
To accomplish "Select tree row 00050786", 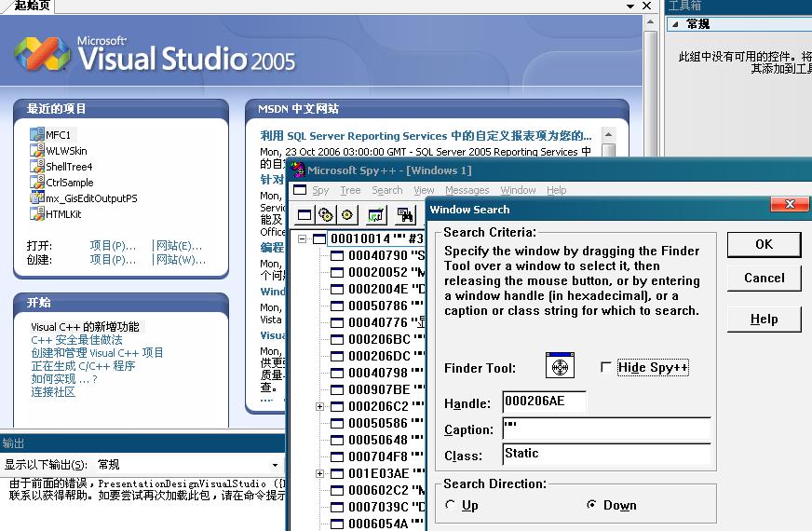I will [377, 306].
